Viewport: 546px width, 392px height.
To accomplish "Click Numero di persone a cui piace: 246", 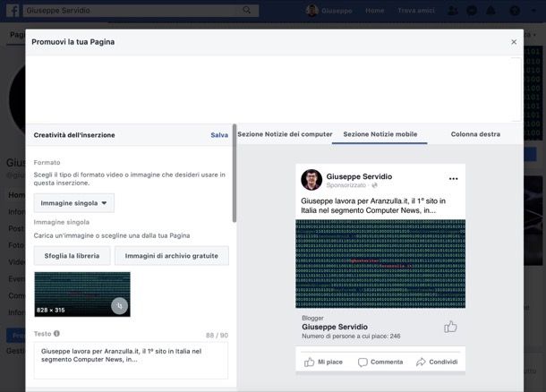I will coord(351,337).
